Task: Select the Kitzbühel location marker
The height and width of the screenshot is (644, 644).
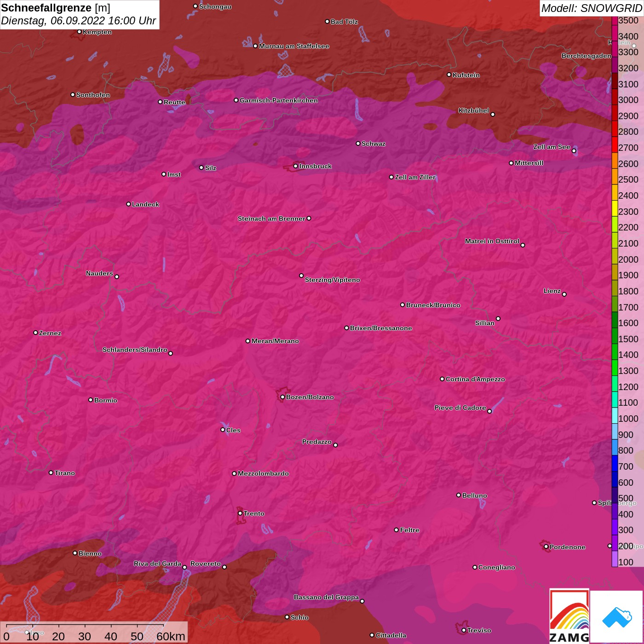Action: click(x=493, y=114)
